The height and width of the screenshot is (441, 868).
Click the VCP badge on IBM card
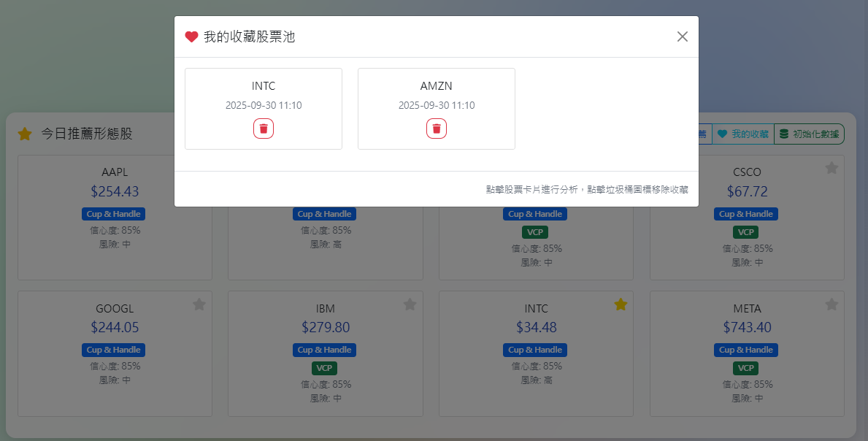coord(324,368)
